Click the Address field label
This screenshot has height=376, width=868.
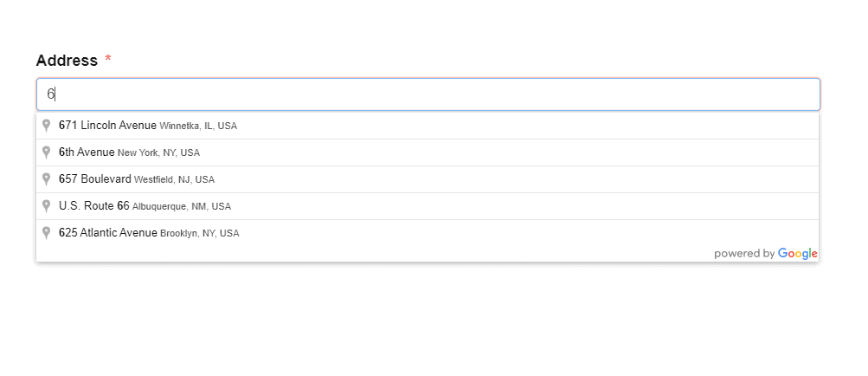coord(67,61)
